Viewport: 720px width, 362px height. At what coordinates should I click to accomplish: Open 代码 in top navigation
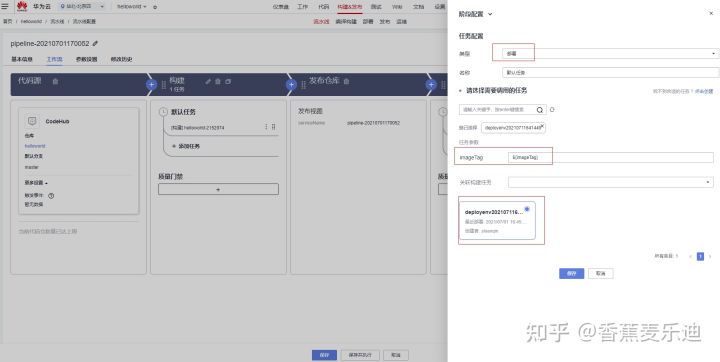(324, 7)
